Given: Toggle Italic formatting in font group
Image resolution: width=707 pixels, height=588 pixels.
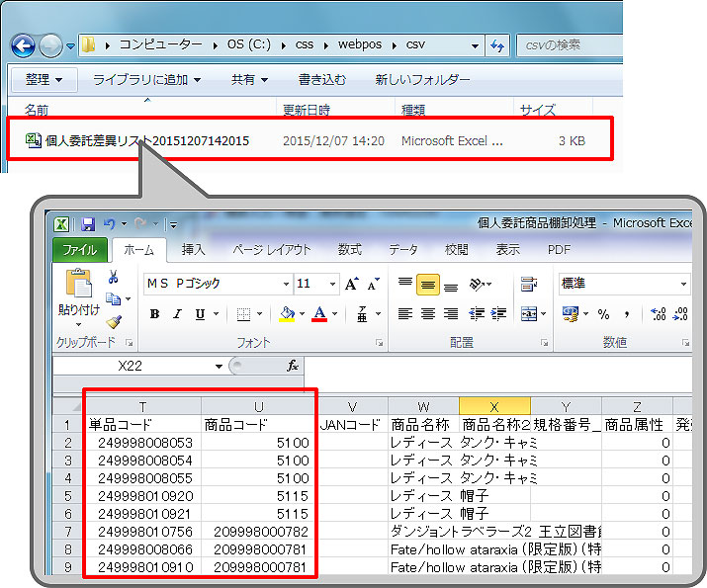Looking at the screenshot, I should pos(178,314).
